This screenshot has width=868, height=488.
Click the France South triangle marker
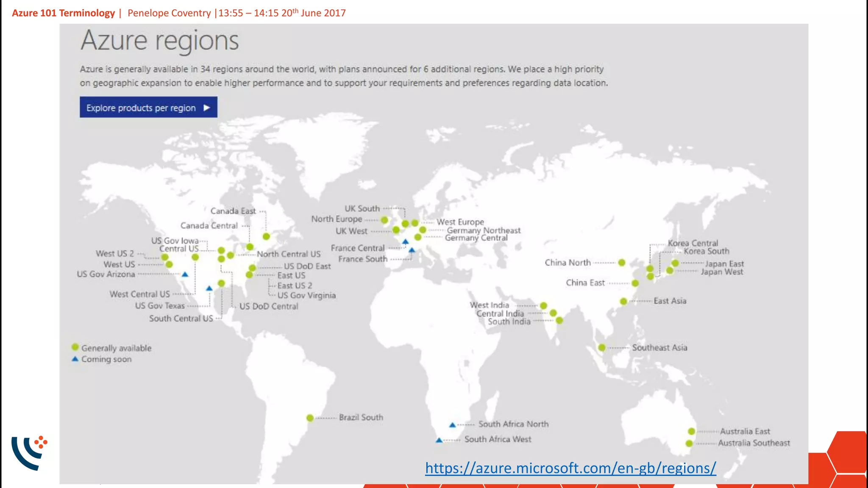(x=412, y=250)
